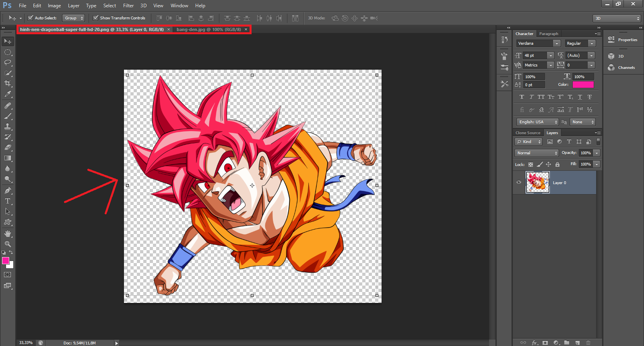The width and height of the screenshot is (644, 346).
Task: Open the Image menu
Action: click(54, 6)
